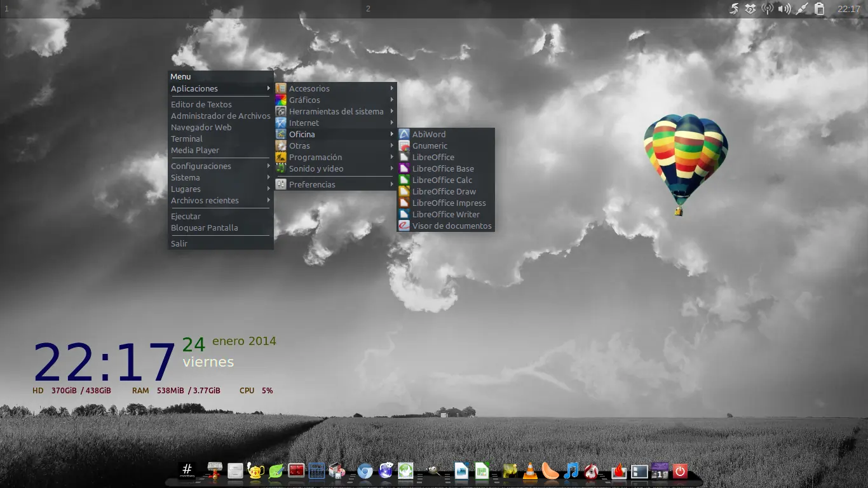Image resolution: width=868 pixels, height=488 pixels.
Task: Open the green leaf editor in the dock
Action: pos(276,471)
